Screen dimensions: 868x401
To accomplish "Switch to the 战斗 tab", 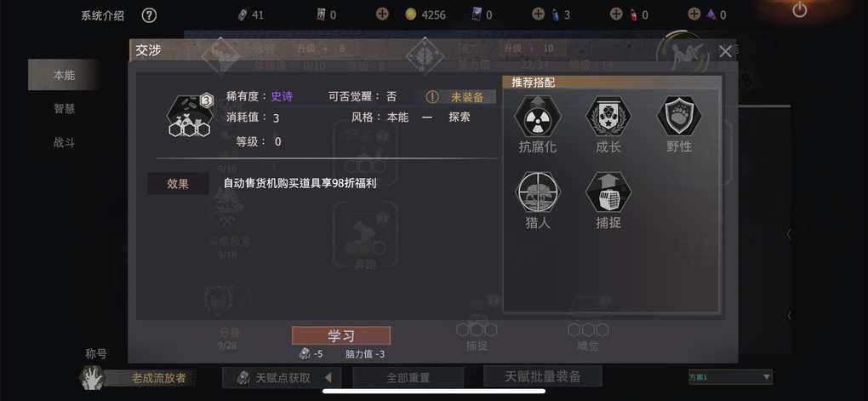I will click(64, 143).
